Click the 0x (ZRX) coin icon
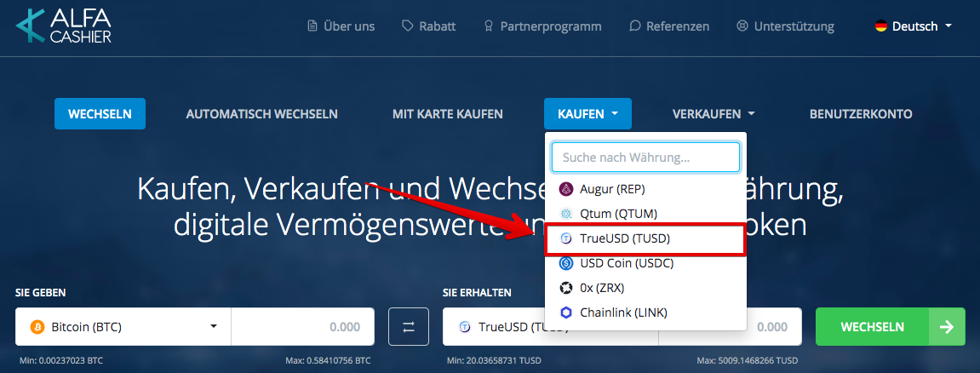Viewport: 980px width, 373px height. coord(566,288)
